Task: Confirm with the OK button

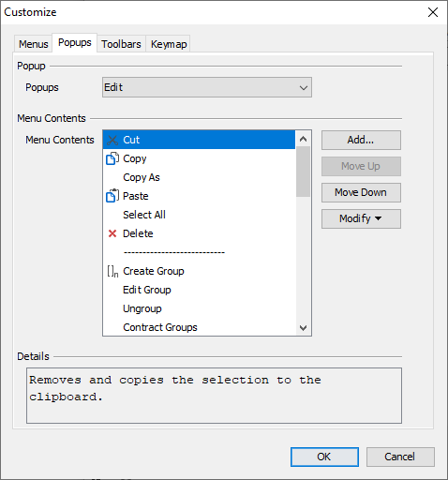Action: tap(324, 457)
